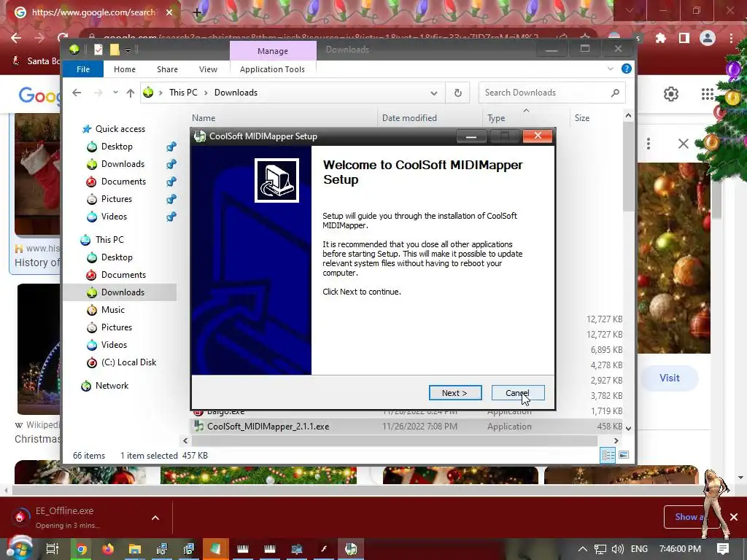Expand EE_Offline.exe download options
Image resolution: width=747 pixels, height=560 pixels.
155,518
